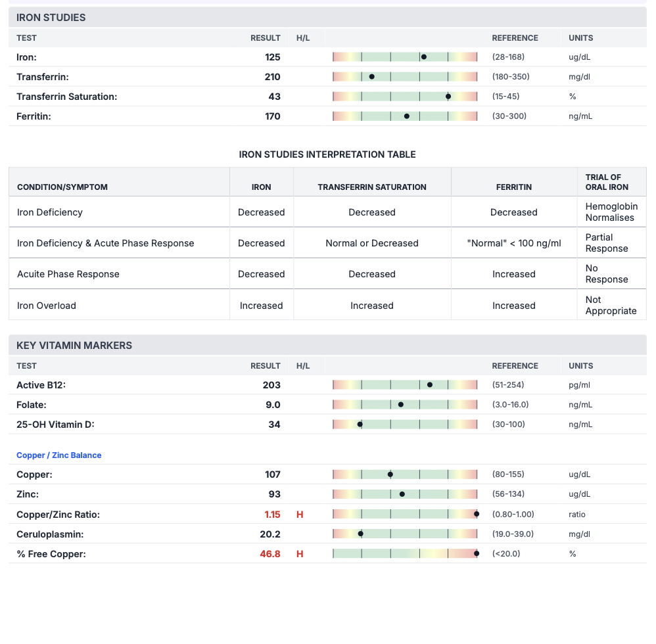Click the Ceruloplasmin result 20.2
The image size is (656, 644).
pos(270,534)
